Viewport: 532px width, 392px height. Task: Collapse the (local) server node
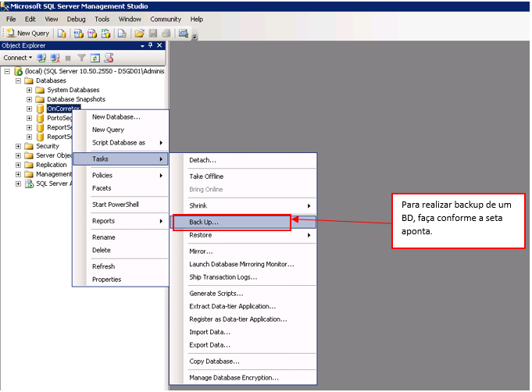click(7, 71)
